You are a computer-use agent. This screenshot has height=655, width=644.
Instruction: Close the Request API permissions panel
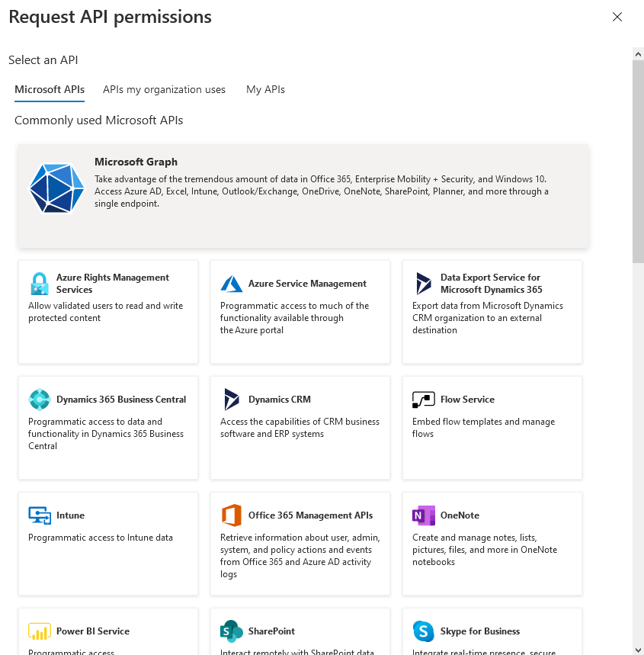(617, 17)
